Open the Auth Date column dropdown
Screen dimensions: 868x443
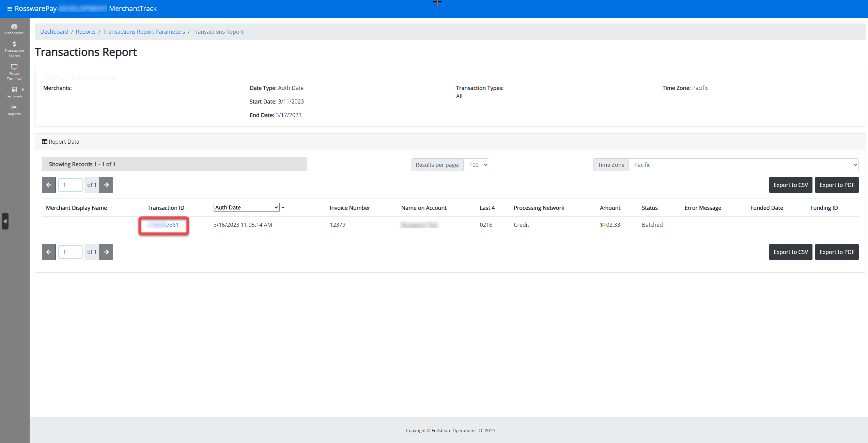(246, 207)
